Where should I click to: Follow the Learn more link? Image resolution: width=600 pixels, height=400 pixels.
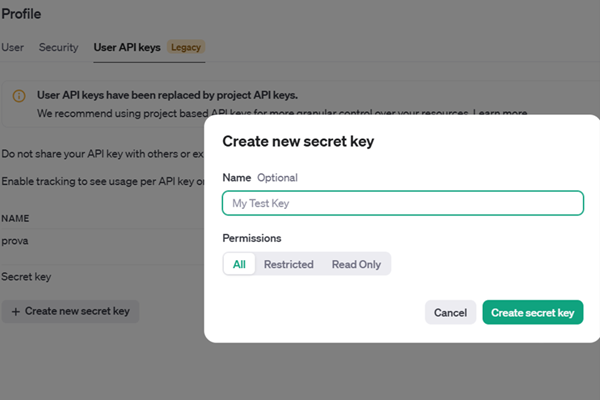point(501,113)
